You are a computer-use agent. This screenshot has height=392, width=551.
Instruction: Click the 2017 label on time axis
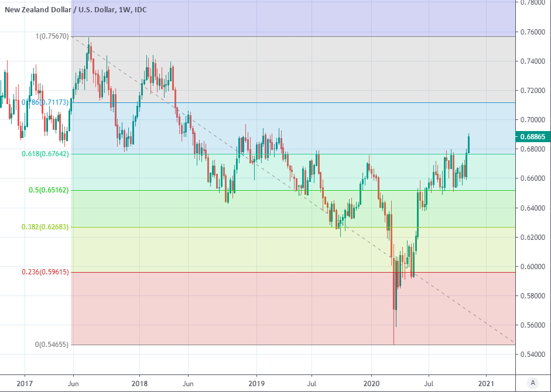pos(25,383)
